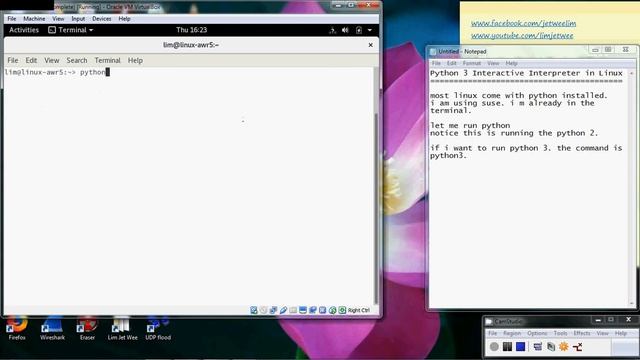
Task: Open the terminal's Search menu
Action: point(77,60)
